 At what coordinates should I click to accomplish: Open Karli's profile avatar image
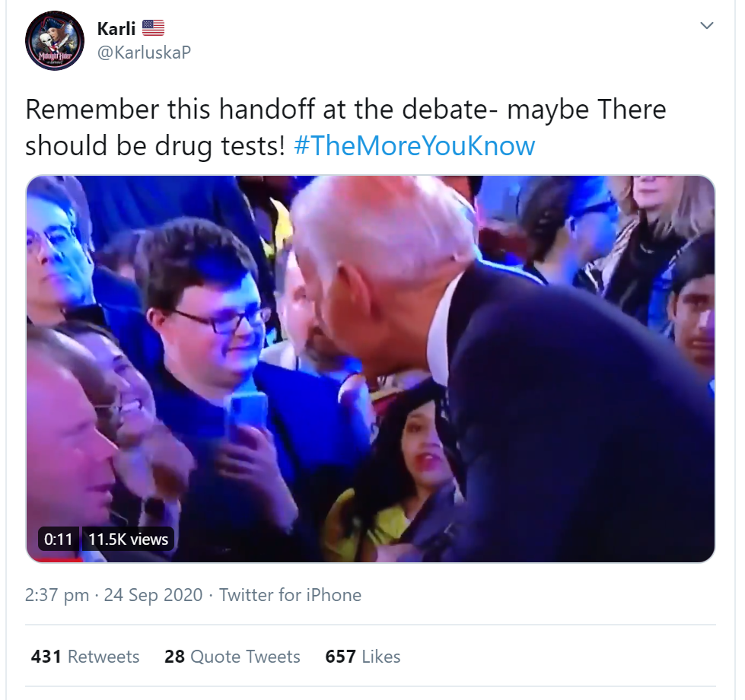55,41
